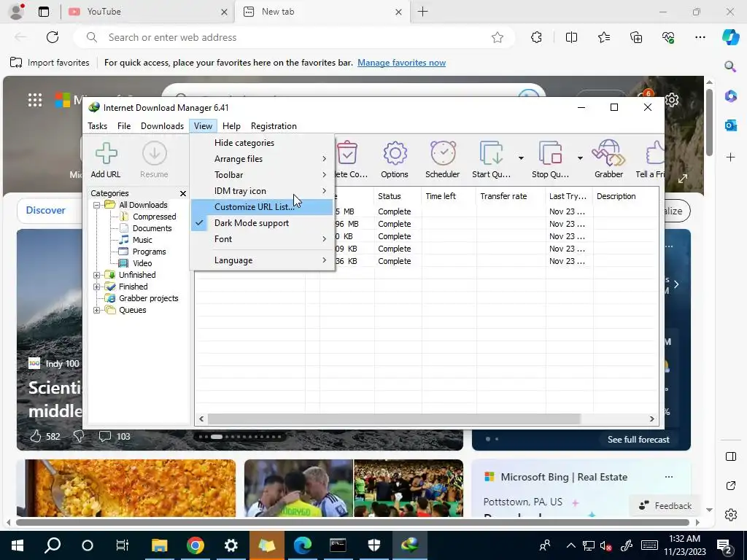The height and width of the screenshot is (560, 747).
Task: Open the new tab page settings gear
Action: (672, 100)
